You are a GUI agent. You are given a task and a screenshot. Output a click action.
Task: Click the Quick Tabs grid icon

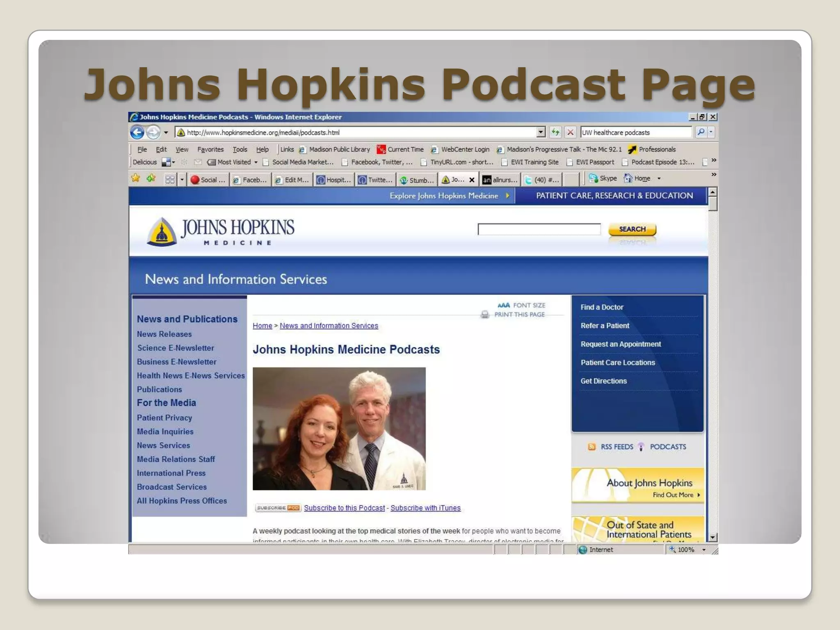[x=170, y=180]
